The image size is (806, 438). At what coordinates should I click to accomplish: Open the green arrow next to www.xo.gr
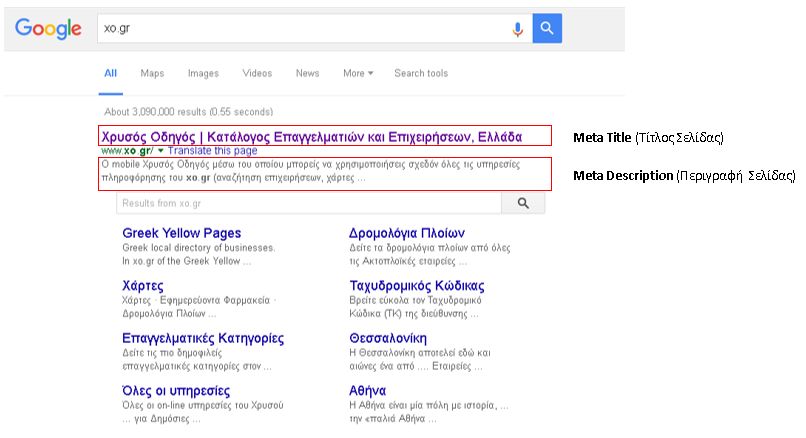tap(160, 151)
